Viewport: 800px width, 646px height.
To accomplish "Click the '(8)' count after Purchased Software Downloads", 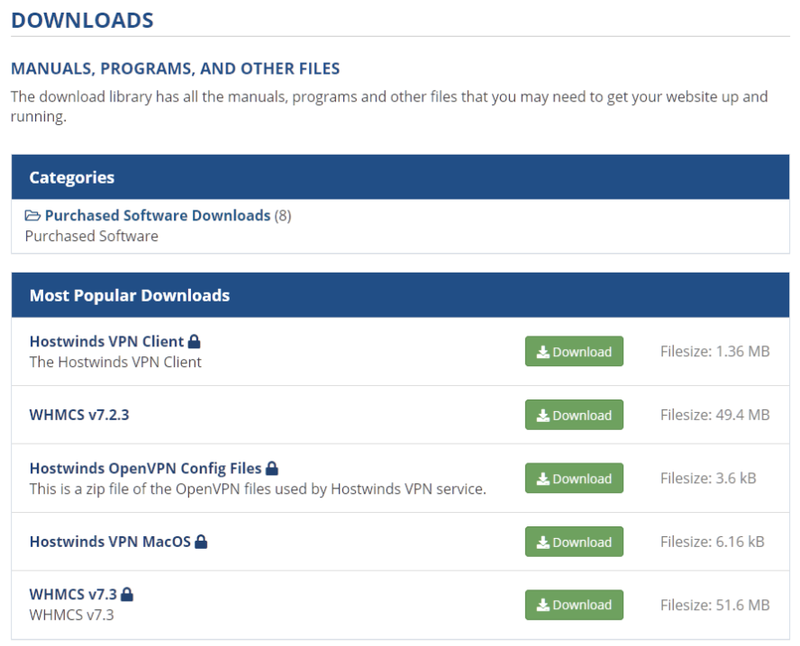I will pos(283,216).
